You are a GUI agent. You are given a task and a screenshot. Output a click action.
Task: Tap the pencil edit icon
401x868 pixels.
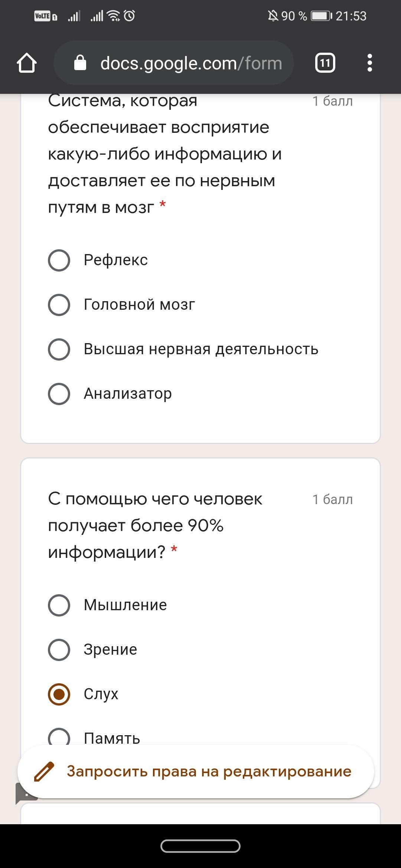point(44,772)
